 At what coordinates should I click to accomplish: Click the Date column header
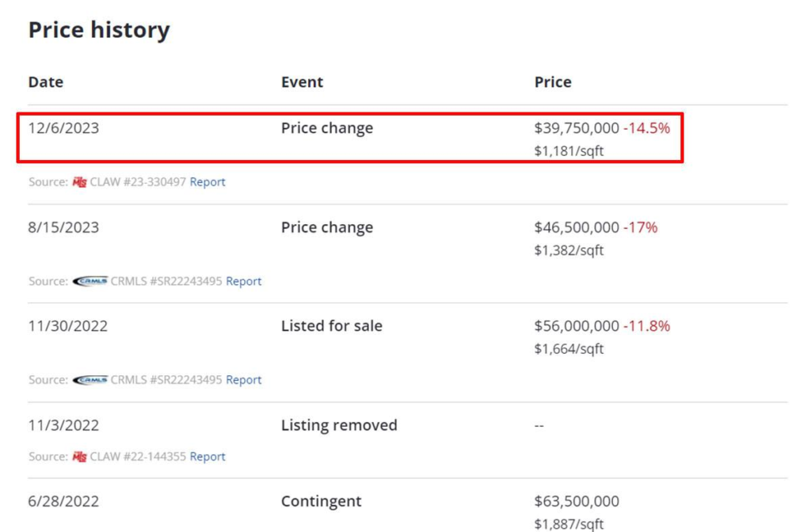[46, 82]
